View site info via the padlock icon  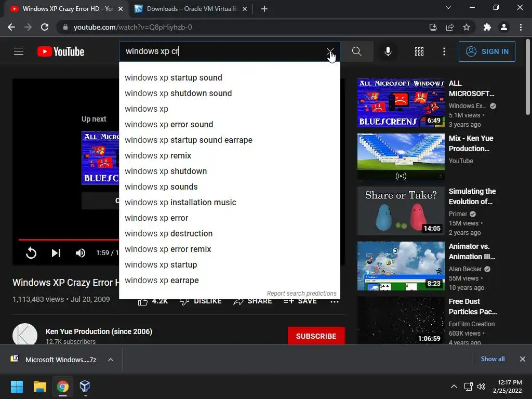65,27
